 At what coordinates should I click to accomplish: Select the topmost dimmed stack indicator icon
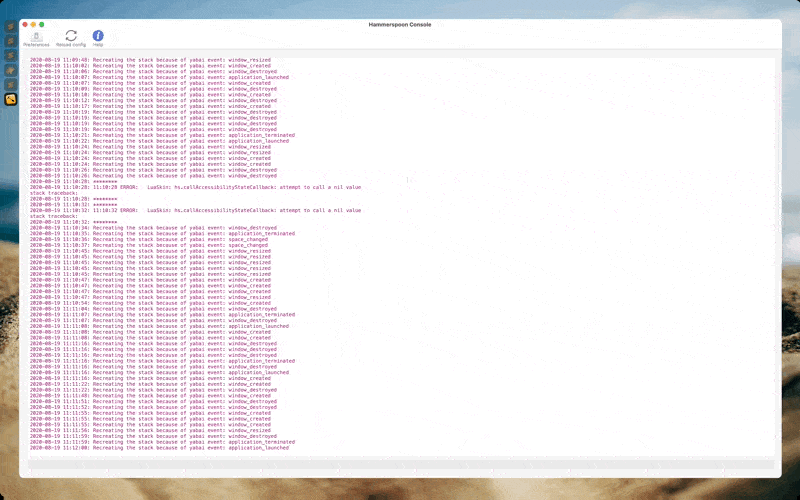click(11, 26)
